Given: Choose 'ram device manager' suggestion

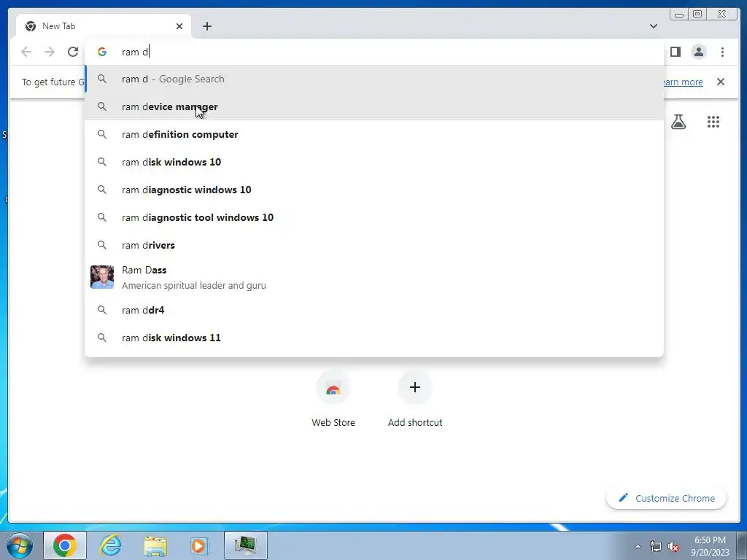Looking at the screenshot, I should [x=374, y=106].
